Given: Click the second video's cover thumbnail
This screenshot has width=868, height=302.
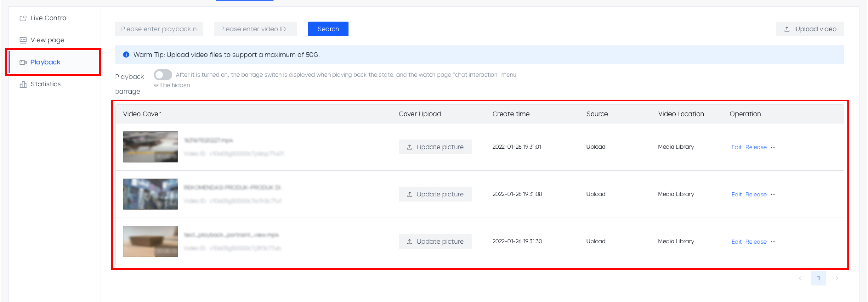Looking at the screenshot, I should click(150, 194).
